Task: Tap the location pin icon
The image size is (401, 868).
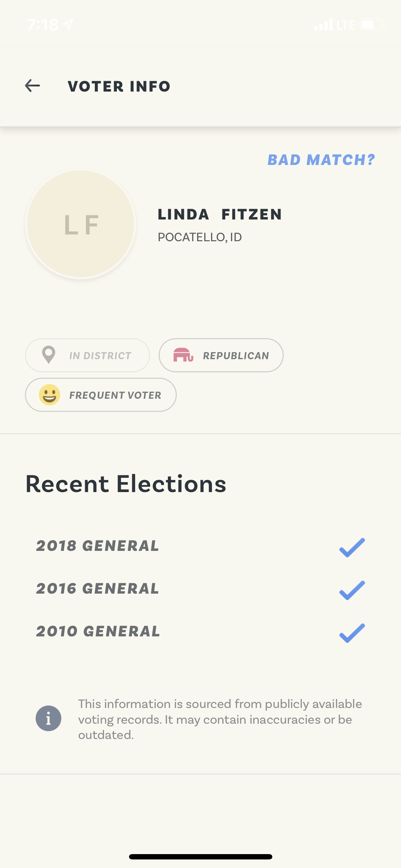Action: (48, 355)
